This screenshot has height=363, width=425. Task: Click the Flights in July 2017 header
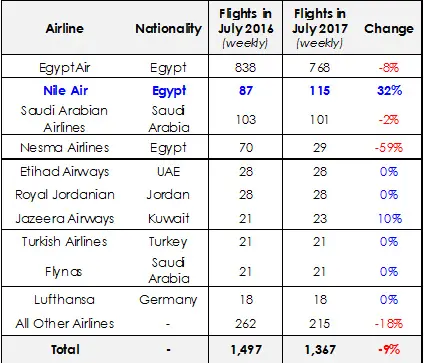coord(320,29)
